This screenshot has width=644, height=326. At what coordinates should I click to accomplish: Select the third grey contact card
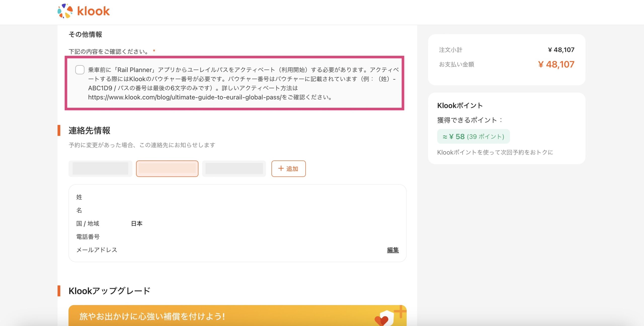point(234,169)
